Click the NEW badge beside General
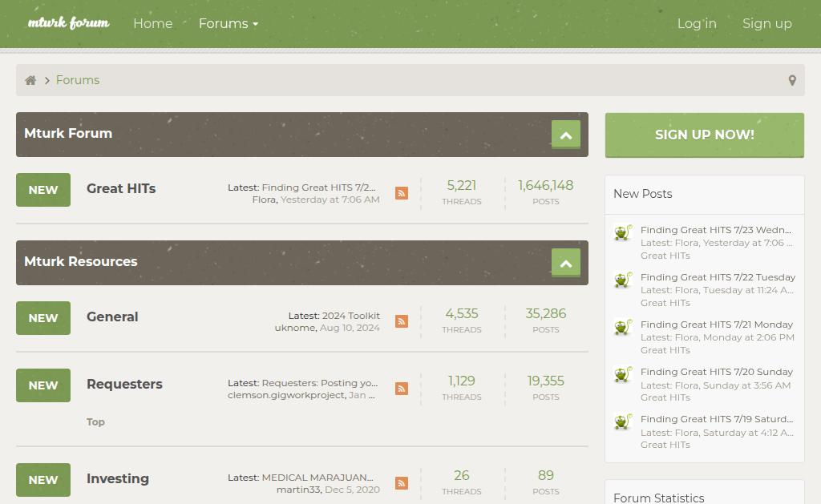This screenshot has width=821, height=504. [x=43, y=318]
